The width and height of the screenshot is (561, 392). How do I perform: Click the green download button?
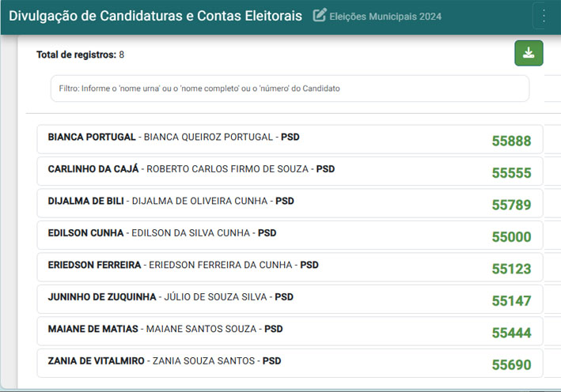[529, 53]
